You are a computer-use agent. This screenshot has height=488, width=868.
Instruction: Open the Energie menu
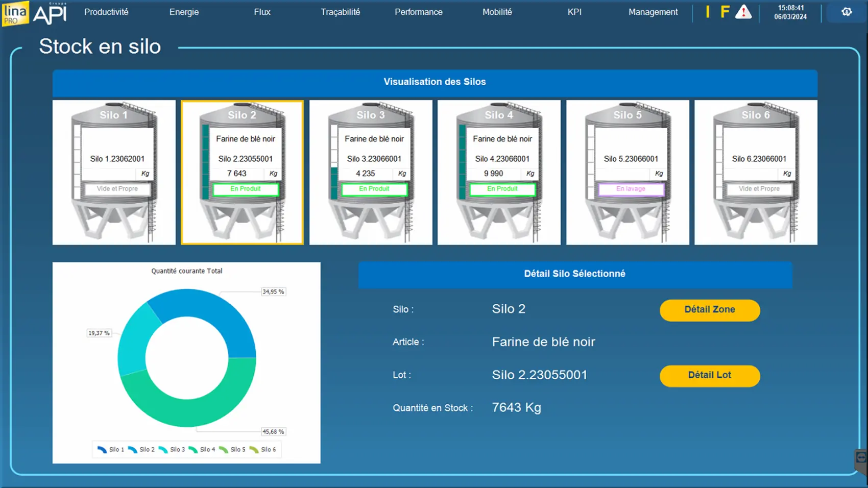(184, 12)
